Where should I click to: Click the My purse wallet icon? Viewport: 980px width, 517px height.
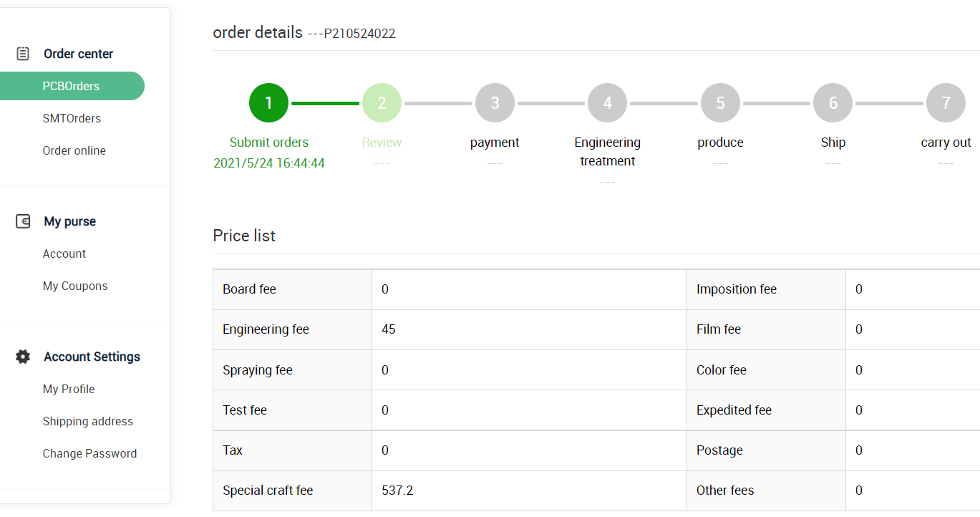point(23,221)
